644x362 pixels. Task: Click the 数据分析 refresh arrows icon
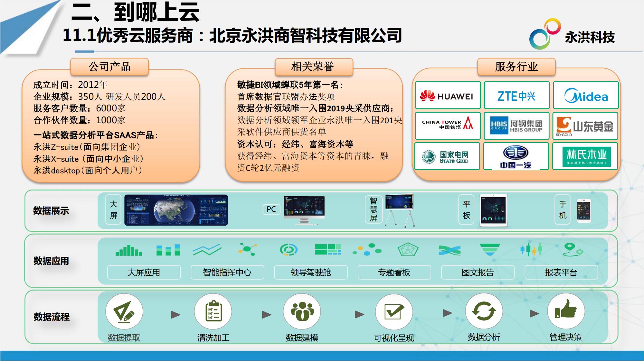tap(484, 311)
